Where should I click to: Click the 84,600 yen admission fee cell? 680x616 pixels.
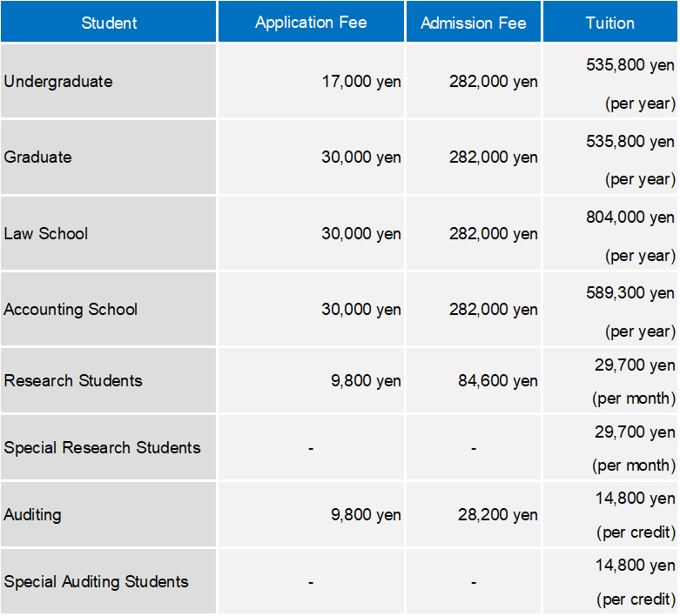[497, 381]
